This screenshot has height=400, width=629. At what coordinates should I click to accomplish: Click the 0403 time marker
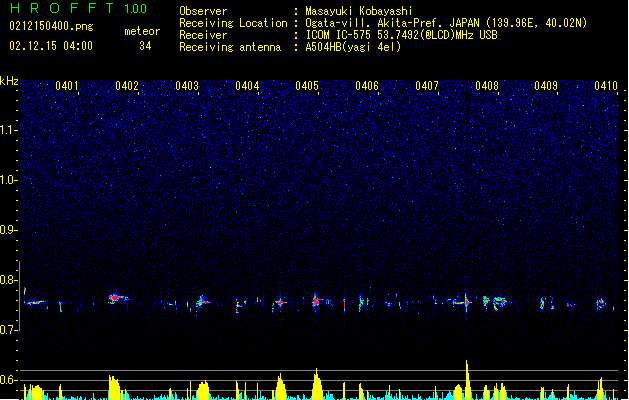pyautogui.click(x=187, y=86)
